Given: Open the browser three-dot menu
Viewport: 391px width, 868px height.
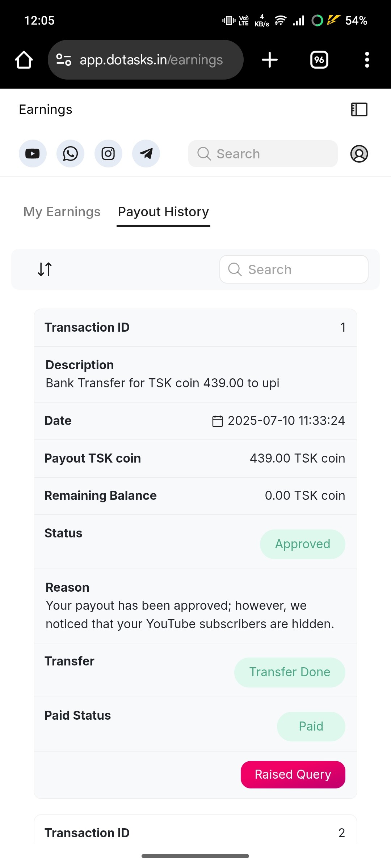Looking at the screenshot, I should pyautogui.click(x=367, y=60).
